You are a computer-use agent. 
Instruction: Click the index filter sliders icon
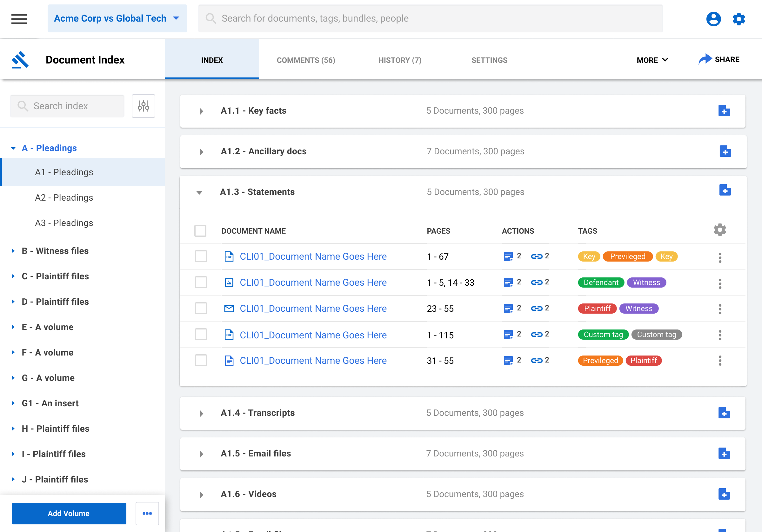click(144, 106)
